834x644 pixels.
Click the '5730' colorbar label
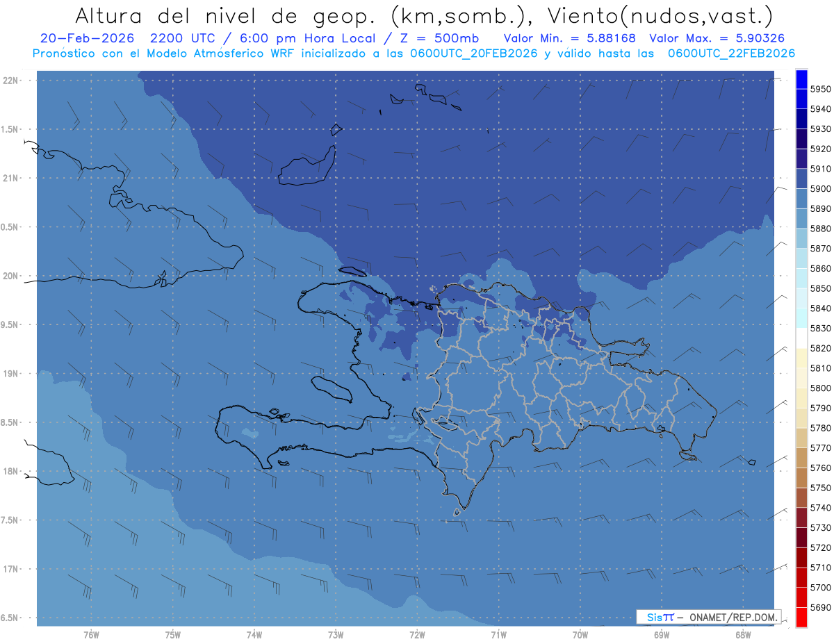(x=820, y=528)
